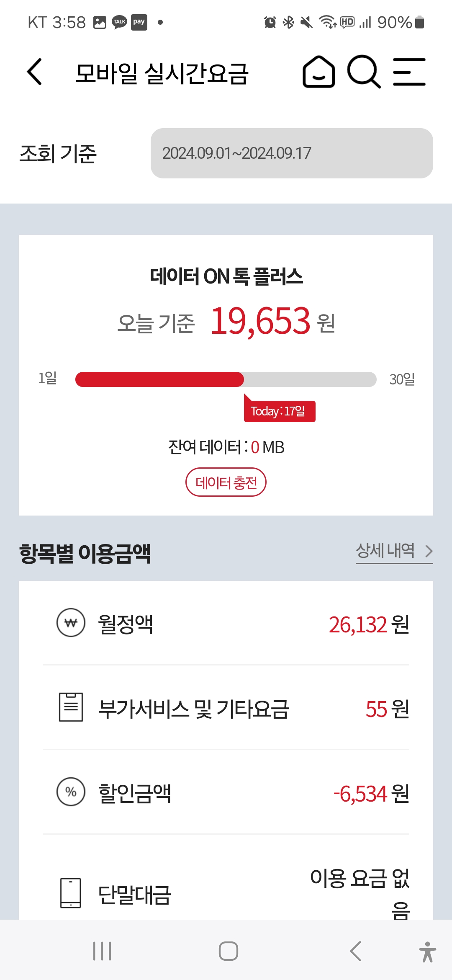Screen dimensions: 452x980
Task: Tap the won icon beside 월정액
Action: (x=71, y=623)
